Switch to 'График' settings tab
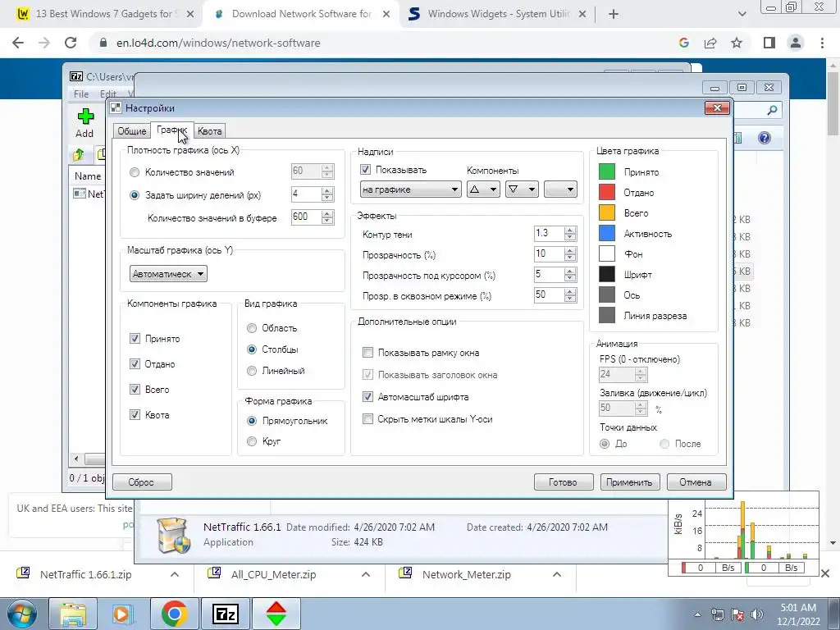 point(172,130)
